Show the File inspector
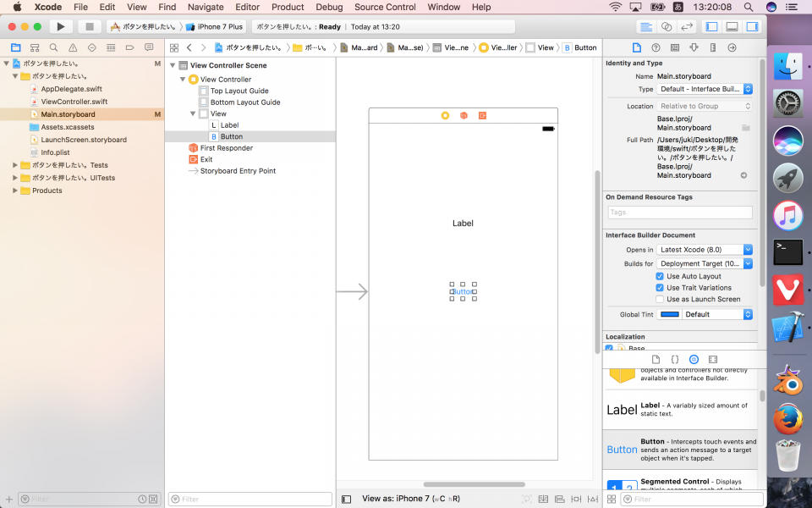 [x=637, y=47]
